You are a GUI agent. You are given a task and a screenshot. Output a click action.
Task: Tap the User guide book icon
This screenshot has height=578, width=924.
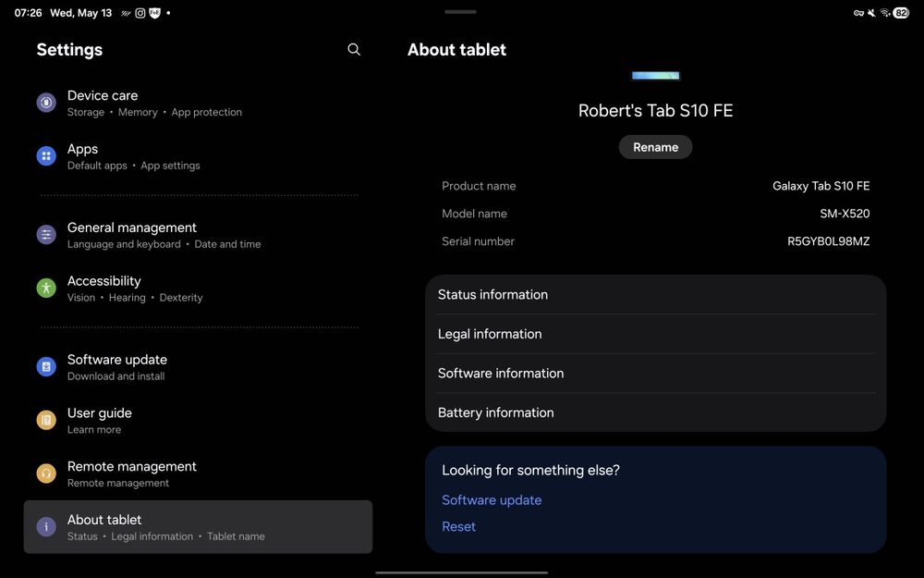pyautogui.click(x=46, y=421)
